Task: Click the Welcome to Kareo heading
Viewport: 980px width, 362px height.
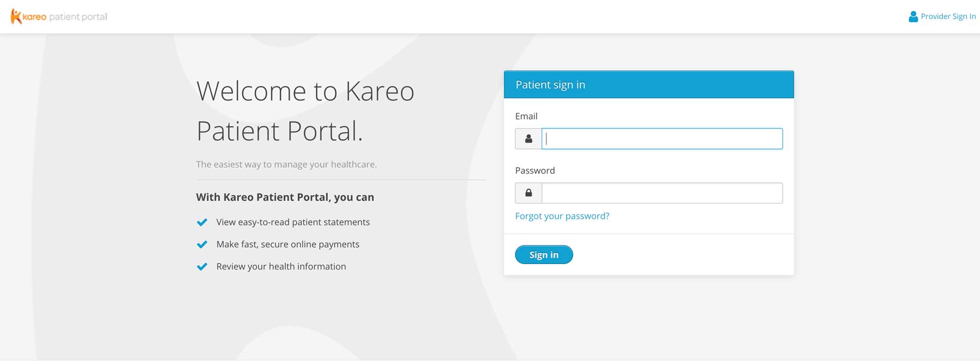Action: [x=305, y=111]
